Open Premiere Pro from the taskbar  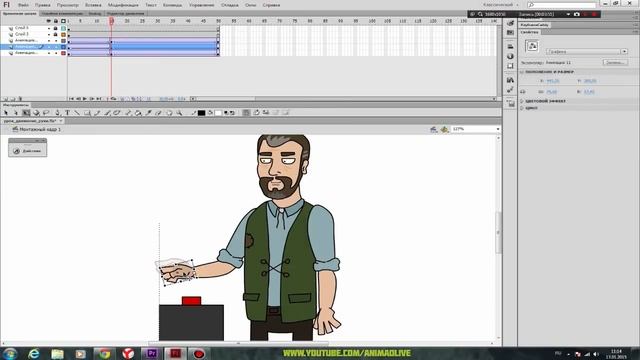point(152,353)
